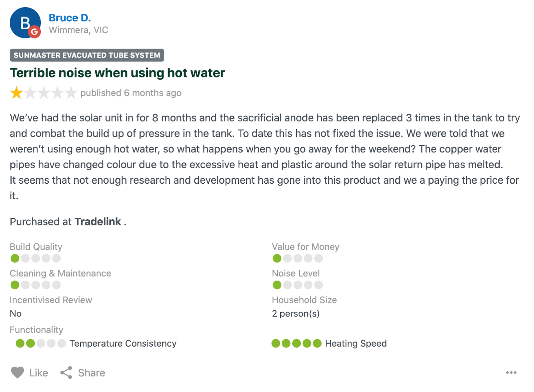Screen dimensions: 534x392
Task: Click the Wimmera, VIC location text
Action: tap(78, 30)
